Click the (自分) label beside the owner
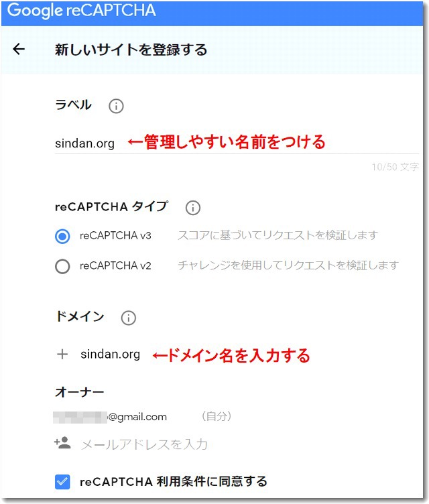This screenshot has width=429, height=504. click(x=217, y=416)
